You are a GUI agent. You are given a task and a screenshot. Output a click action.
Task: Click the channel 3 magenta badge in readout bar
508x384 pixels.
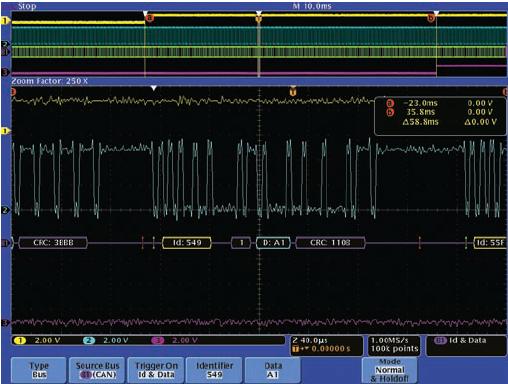(x=158, y=340)
